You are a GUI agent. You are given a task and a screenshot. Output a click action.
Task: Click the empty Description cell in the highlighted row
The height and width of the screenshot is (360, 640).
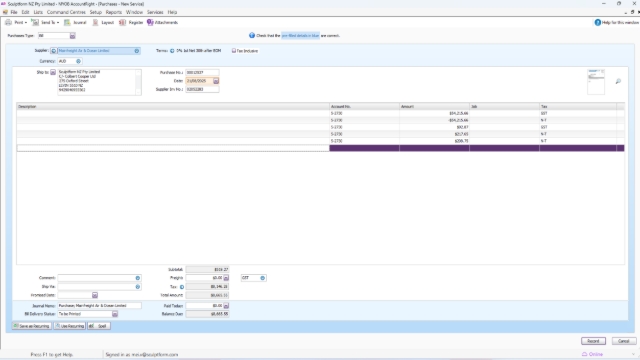173,148
